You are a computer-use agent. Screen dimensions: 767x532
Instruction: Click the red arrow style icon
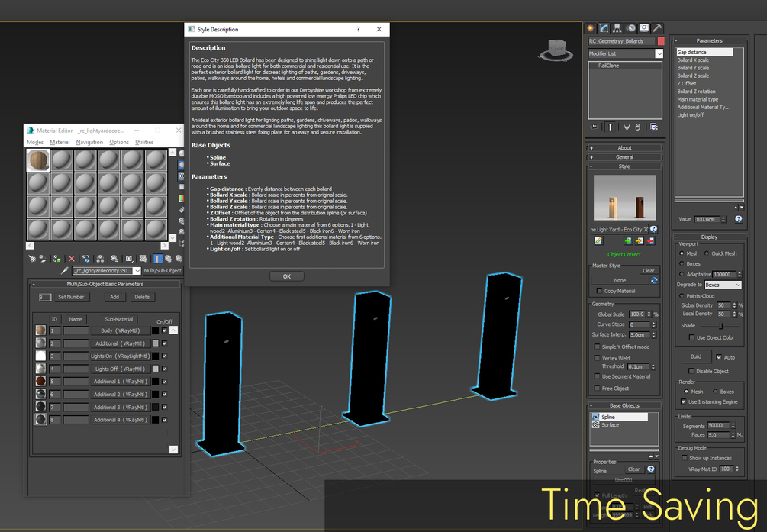[650, 240]
